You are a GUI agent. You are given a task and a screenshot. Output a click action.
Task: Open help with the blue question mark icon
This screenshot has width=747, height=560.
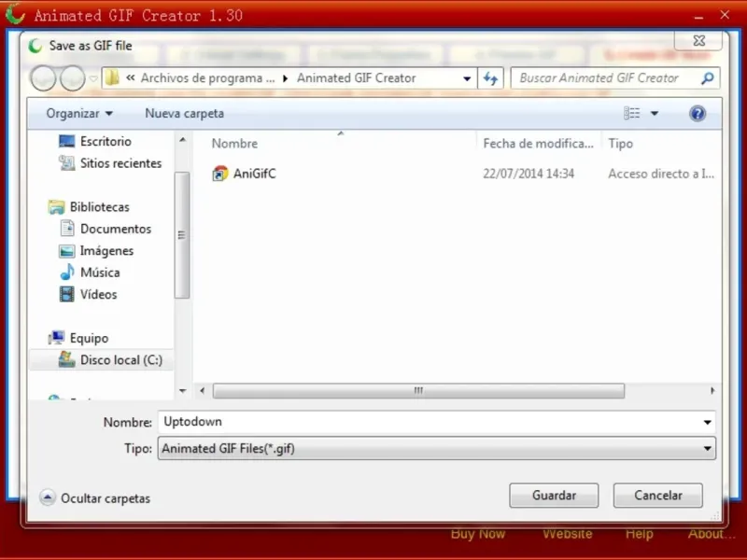pyautogui.click(x=697, y=113)
